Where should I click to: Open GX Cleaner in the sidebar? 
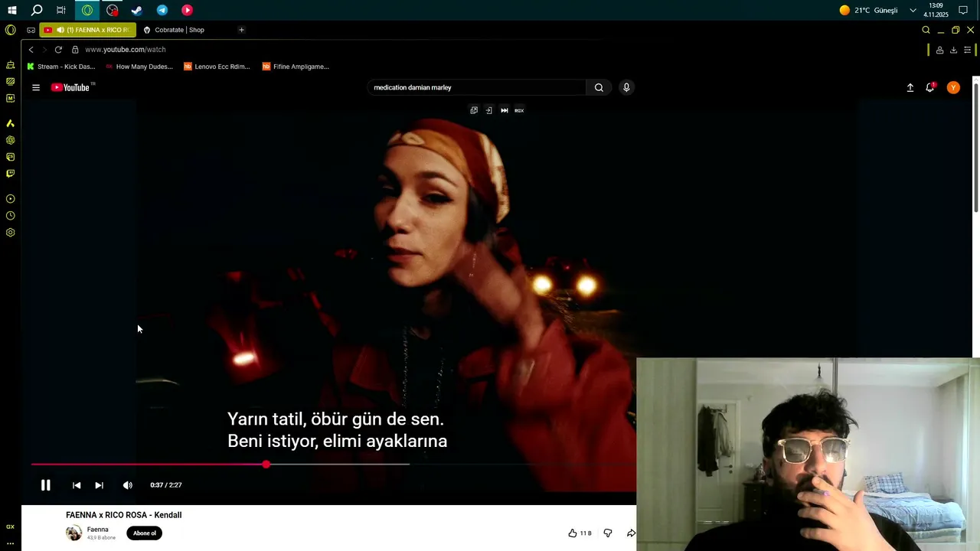pyautogui.click(x=10, y=65)
